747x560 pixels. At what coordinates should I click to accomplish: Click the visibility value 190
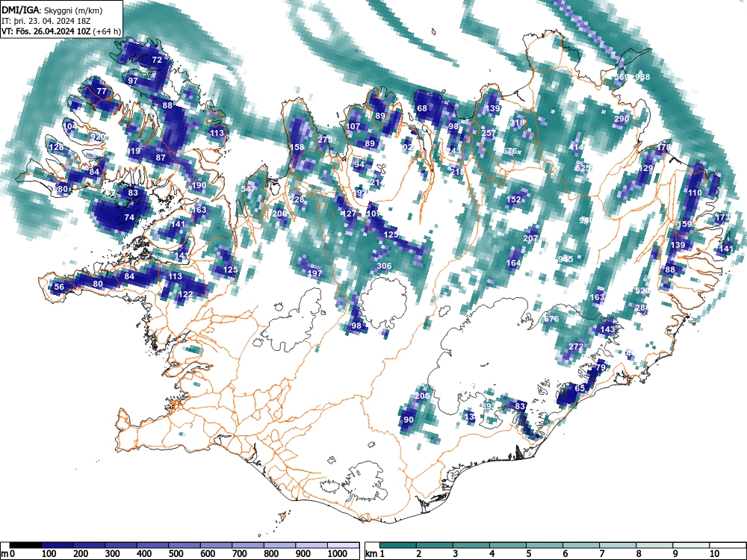click(x=199, y=186)
